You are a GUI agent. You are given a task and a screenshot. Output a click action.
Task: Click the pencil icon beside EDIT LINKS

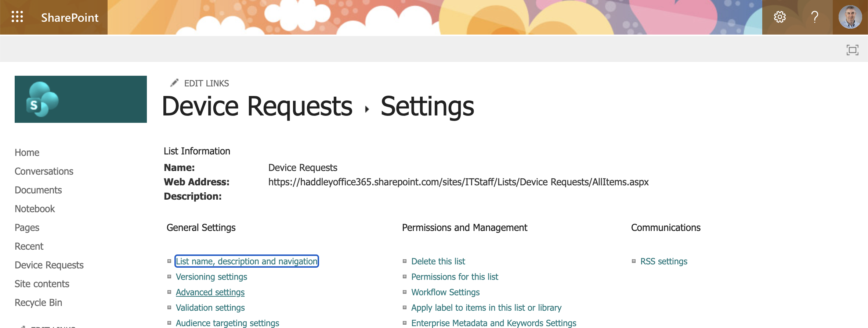[x=174, y=83]
